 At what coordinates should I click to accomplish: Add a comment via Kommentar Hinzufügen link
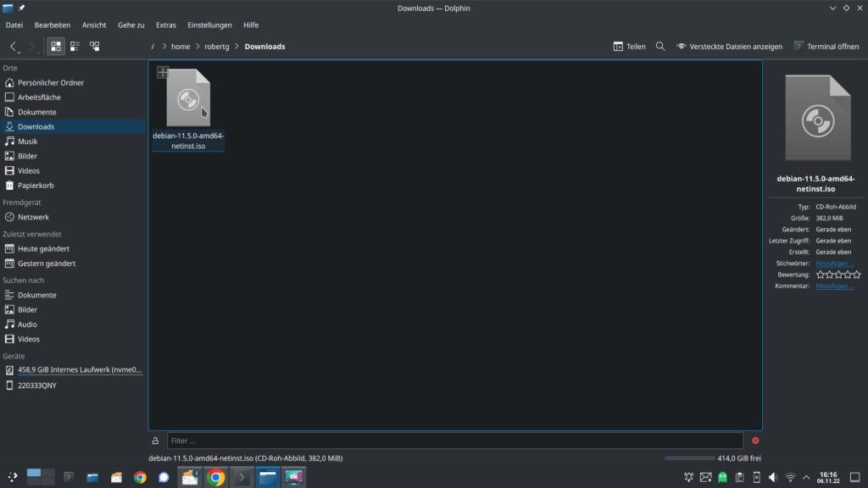coord(834,286)
